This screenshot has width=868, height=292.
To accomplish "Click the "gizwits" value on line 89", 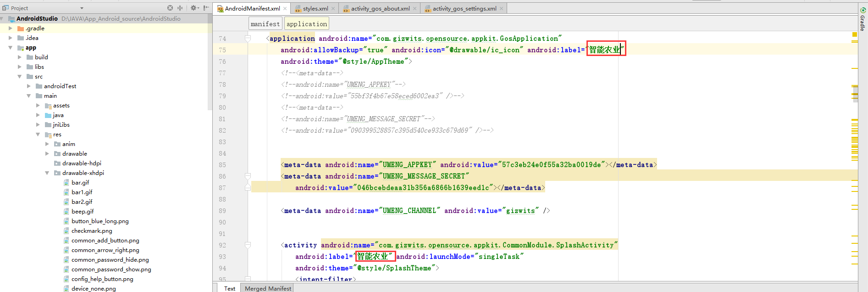I will click(520, 211).
